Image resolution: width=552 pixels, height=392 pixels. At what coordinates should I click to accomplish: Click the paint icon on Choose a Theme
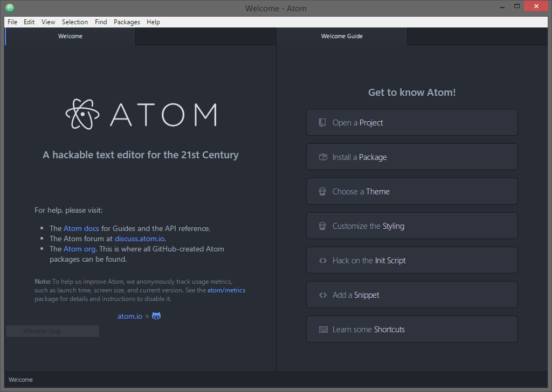tap(322, 191)
